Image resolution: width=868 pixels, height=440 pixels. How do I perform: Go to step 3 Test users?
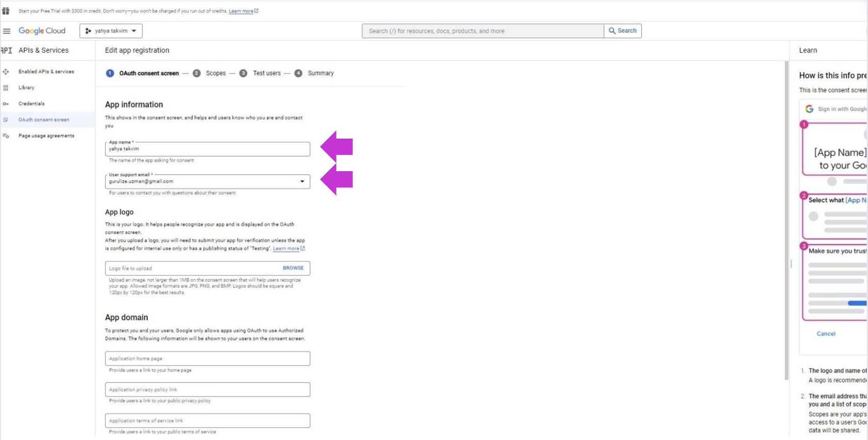(260, 73)
